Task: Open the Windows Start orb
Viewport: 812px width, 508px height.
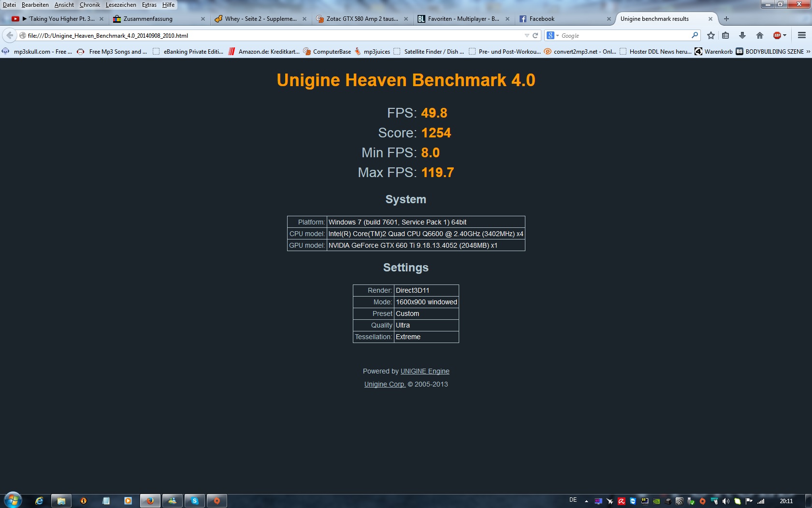Action: 13,500
